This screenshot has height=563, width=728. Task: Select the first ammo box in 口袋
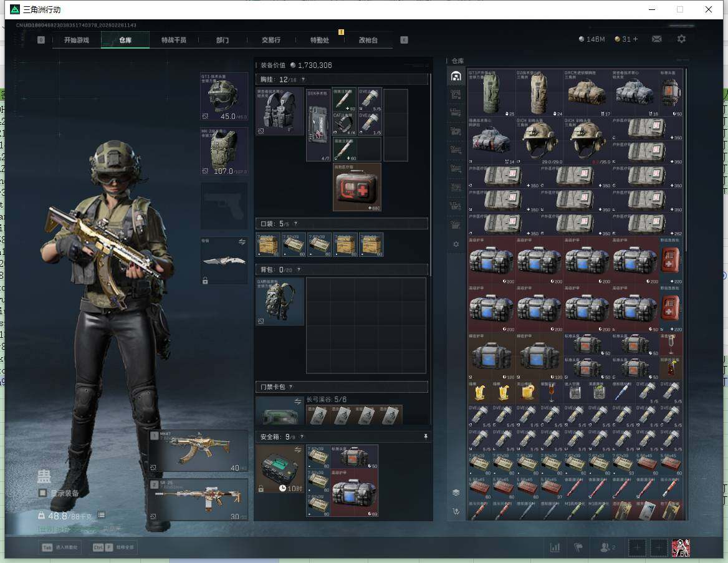coord(269,245)
